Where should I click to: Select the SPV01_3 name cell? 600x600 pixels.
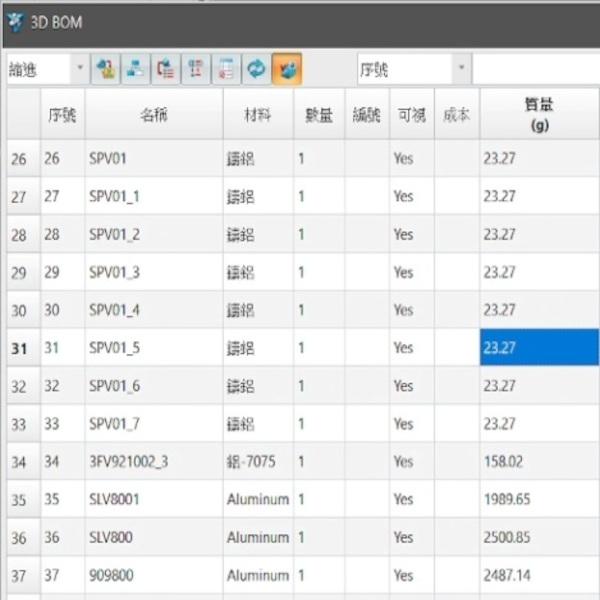point(154,272)
